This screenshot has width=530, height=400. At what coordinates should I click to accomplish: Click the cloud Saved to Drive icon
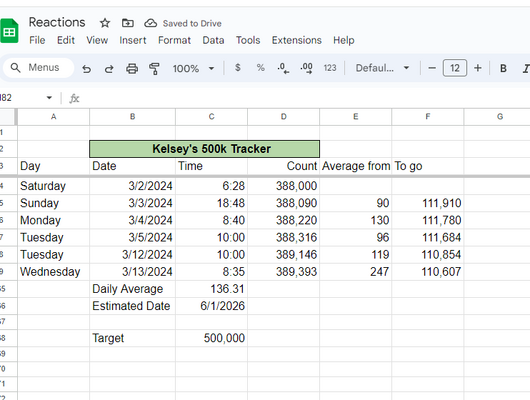tap(150, 23)
